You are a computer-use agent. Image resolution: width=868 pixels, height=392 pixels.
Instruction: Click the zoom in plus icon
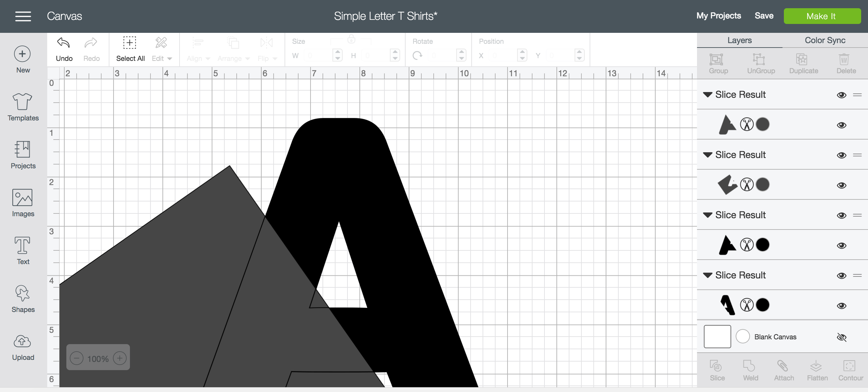[x=120, y=358]
